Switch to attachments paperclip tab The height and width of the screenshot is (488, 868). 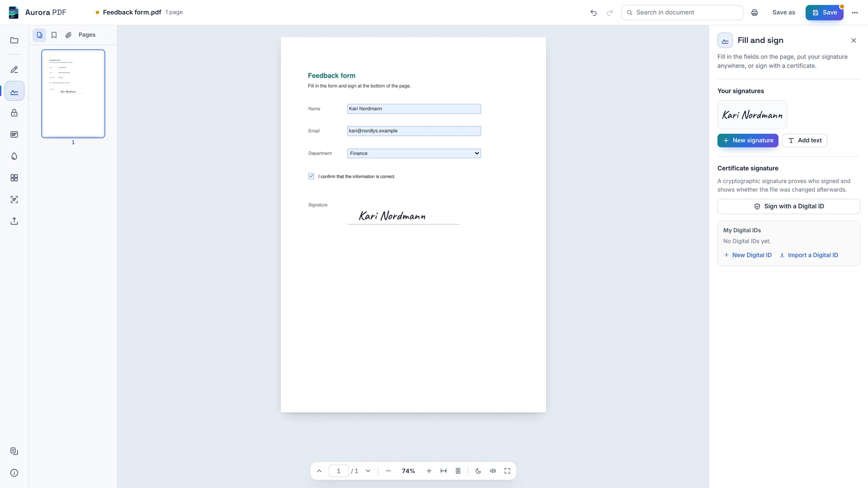[68, 35]
